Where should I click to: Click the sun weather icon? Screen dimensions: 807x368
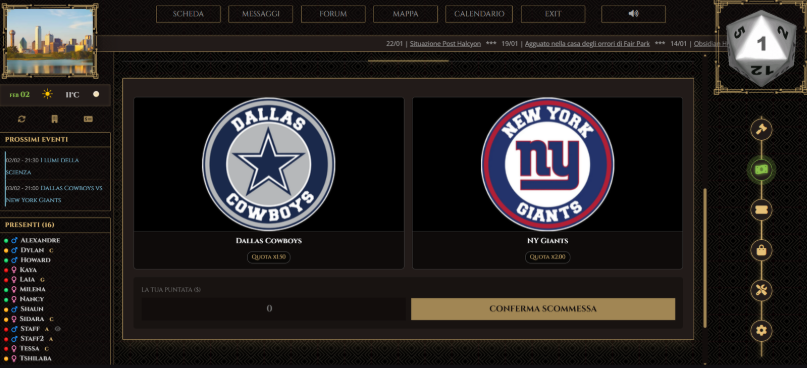[47, 94]
